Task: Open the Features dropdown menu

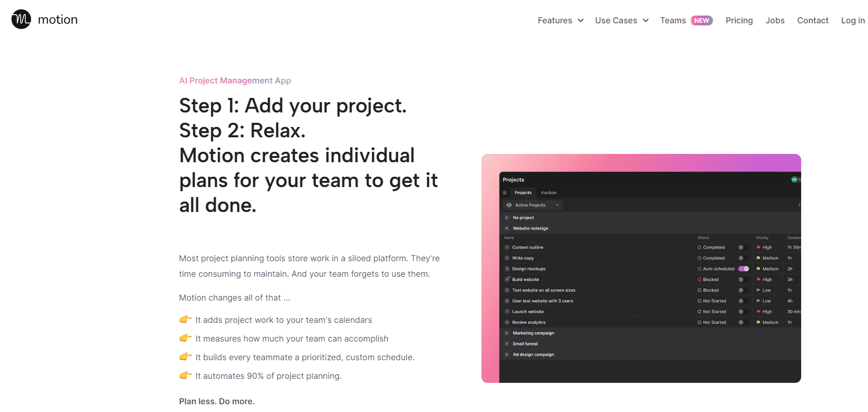Action: pyautogui.click(x=560, y=21)
